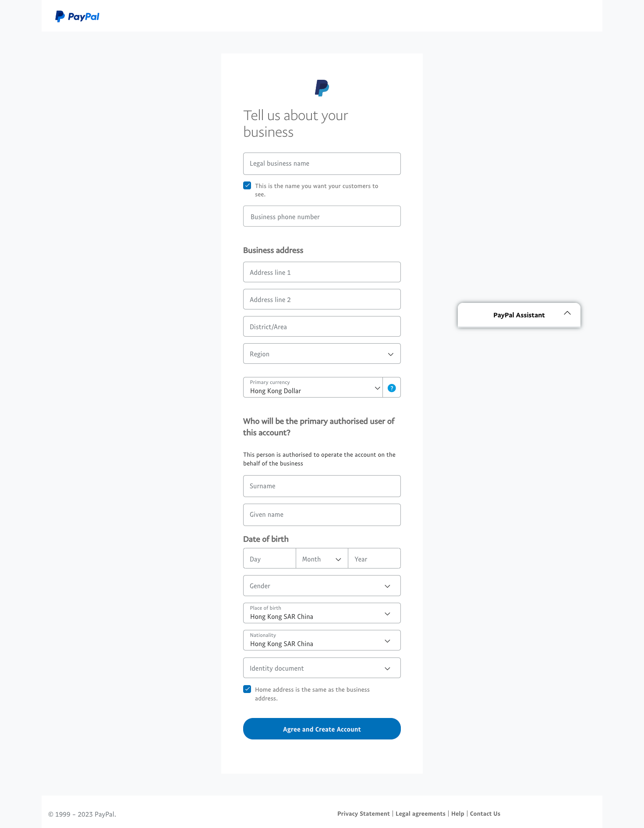The width and height of the screenshot is (644, 828).
Task: Click the Business phone number field
Action: click(x=322, y=217)
